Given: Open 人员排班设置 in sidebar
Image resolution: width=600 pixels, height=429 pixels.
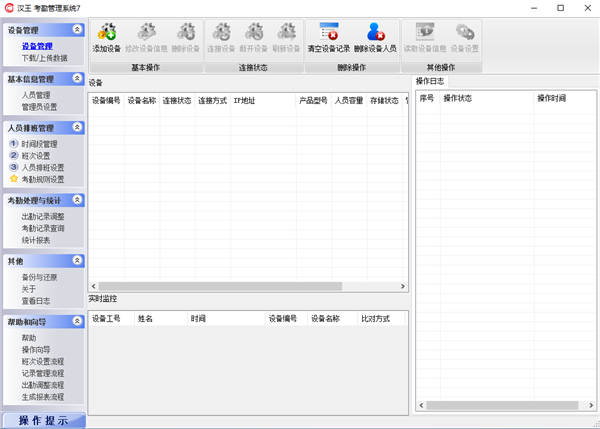Looking at the screenshot, I should tap(43, 168).
